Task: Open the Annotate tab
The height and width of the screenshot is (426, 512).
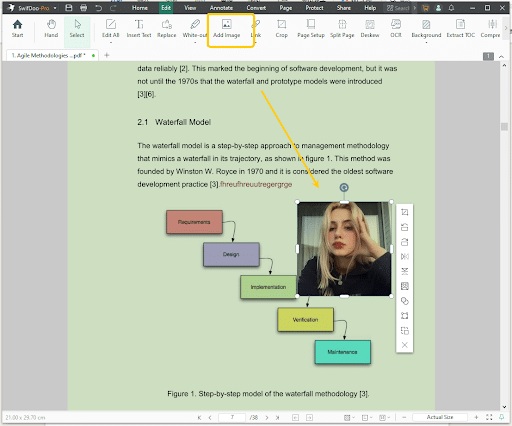Action: tap(221, 8)
